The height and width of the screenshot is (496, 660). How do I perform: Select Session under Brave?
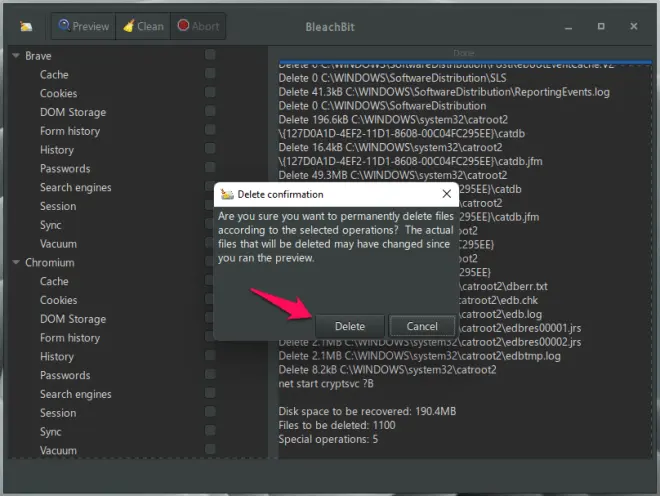58,206
